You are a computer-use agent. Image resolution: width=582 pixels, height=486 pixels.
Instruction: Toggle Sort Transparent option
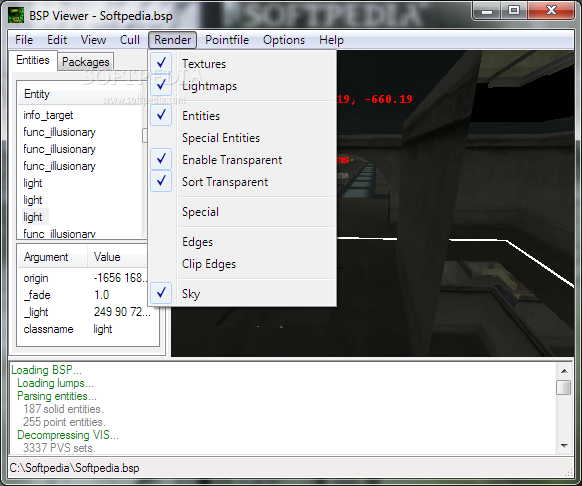click(242, 182)
